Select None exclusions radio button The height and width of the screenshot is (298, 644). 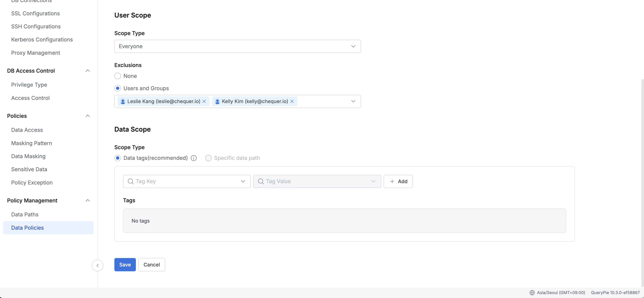point(118,76)
